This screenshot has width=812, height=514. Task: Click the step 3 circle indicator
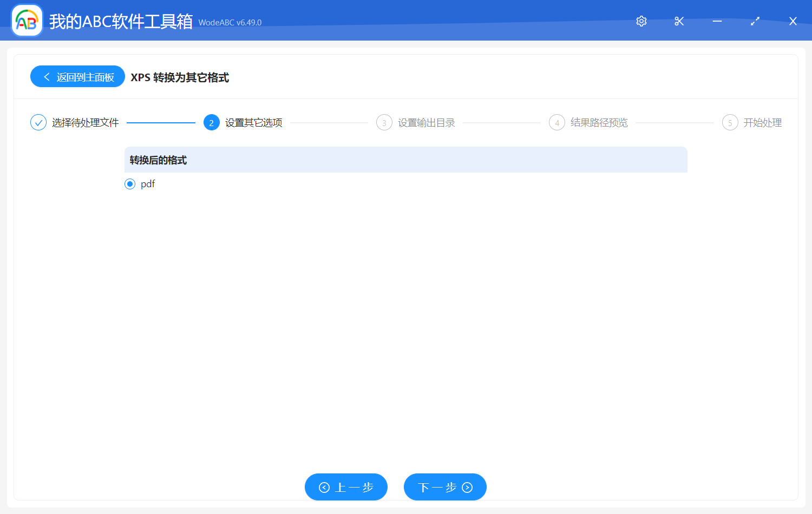tap(384, 122)
